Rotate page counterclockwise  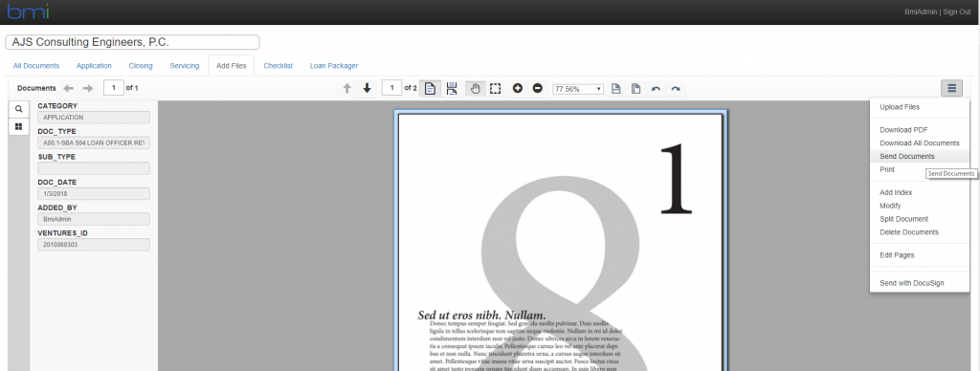(656, 89)
